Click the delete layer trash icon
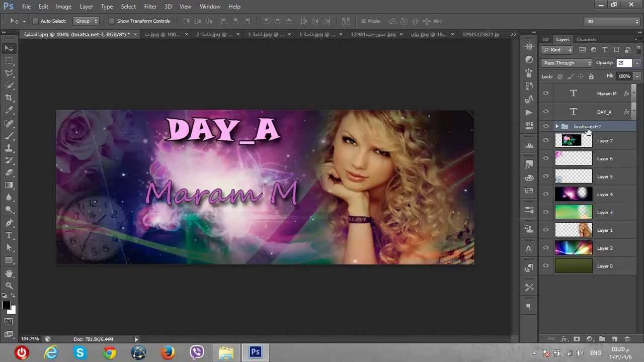 coord(627,339)
